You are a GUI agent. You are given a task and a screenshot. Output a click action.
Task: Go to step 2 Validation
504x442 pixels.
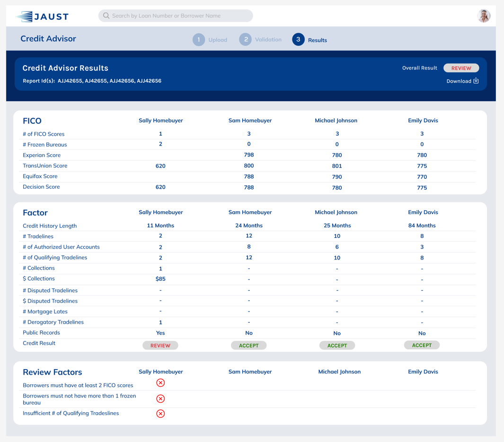(x=246, y=40)
